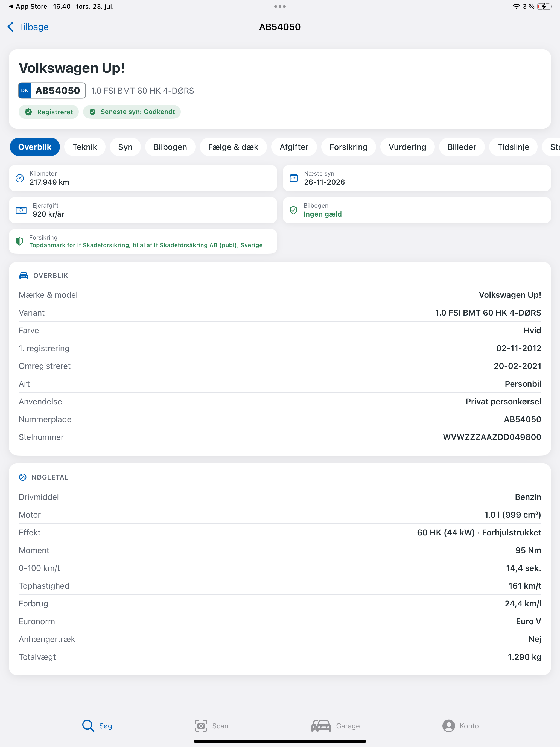Switch to the Syn tab

pos(125,147)
